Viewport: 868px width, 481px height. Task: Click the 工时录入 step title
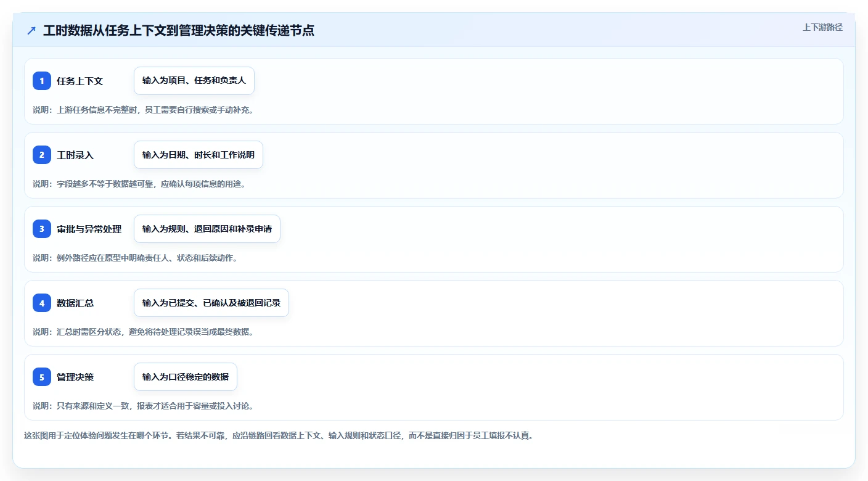tap(75, 155)
